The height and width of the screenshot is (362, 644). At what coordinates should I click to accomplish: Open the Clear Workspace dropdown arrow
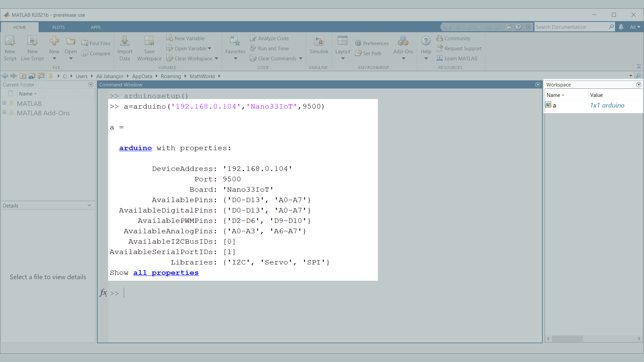(x=216, y=58)
